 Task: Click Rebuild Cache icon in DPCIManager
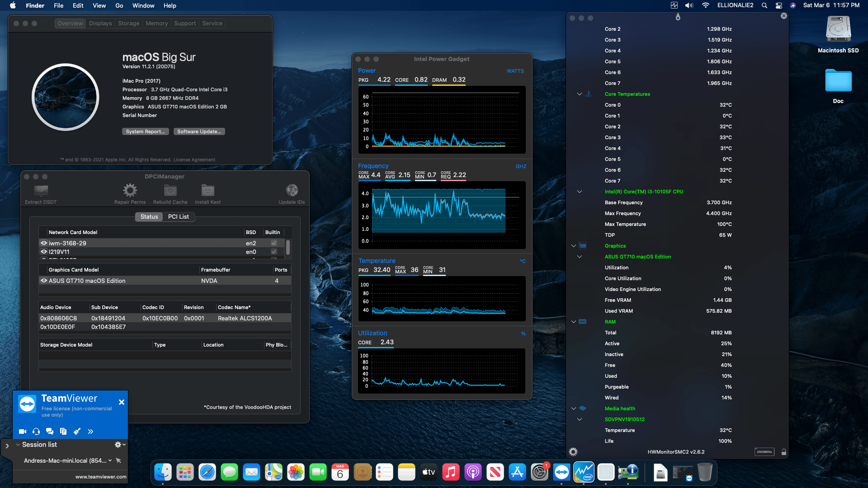[170, 190]
